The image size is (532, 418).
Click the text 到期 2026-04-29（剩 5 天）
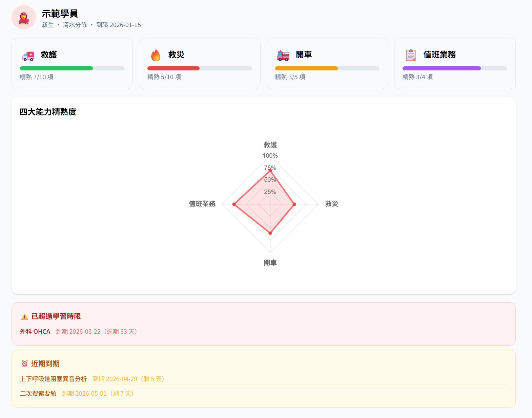(130, 379)
